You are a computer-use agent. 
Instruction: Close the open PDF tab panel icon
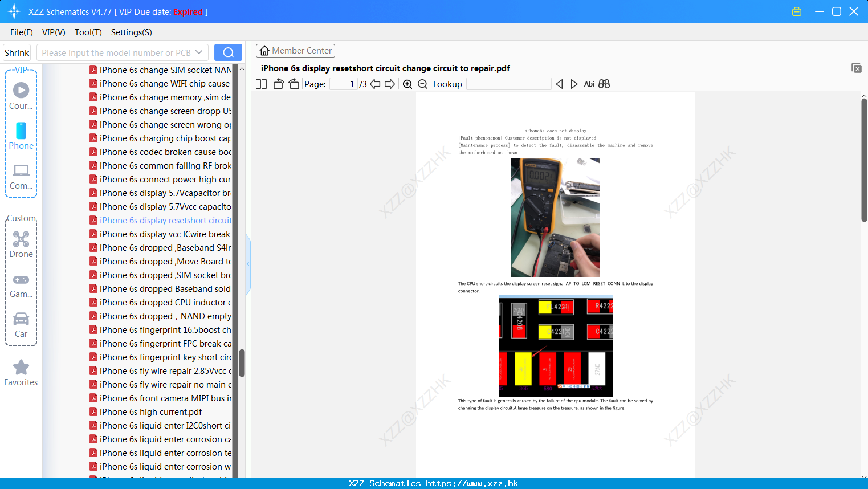point(857,68)
